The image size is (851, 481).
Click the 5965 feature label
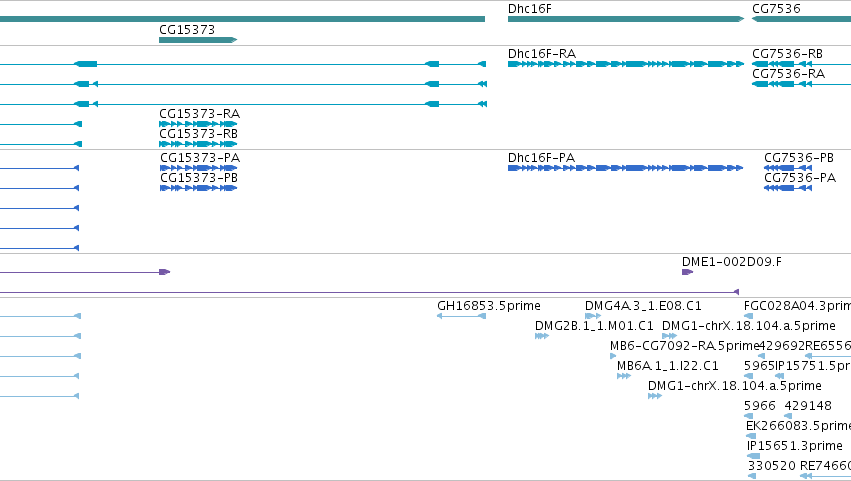click(x=759, y=366)
